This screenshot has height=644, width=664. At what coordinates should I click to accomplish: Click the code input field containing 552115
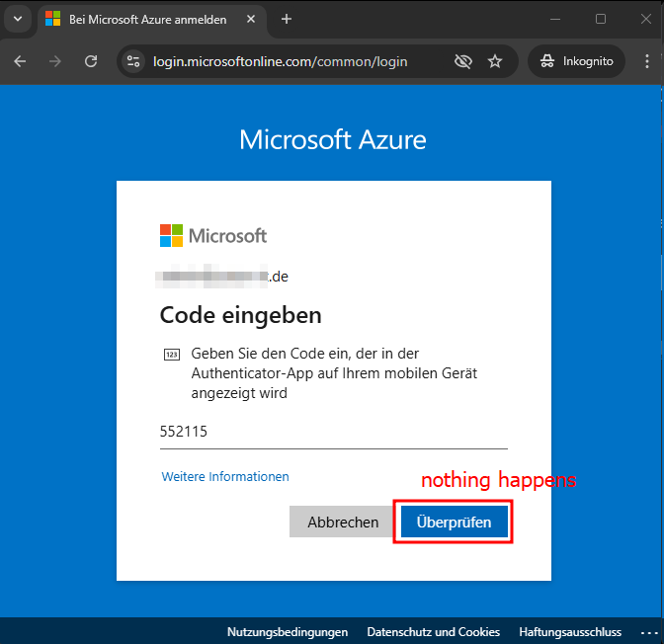point(334,432)
